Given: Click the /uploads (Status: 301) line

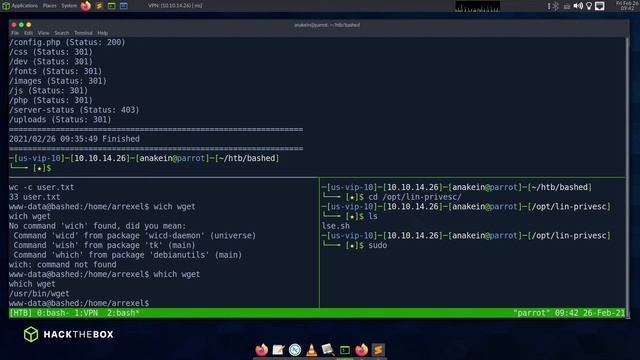Looking at the screenshot, I should point(60,120).
